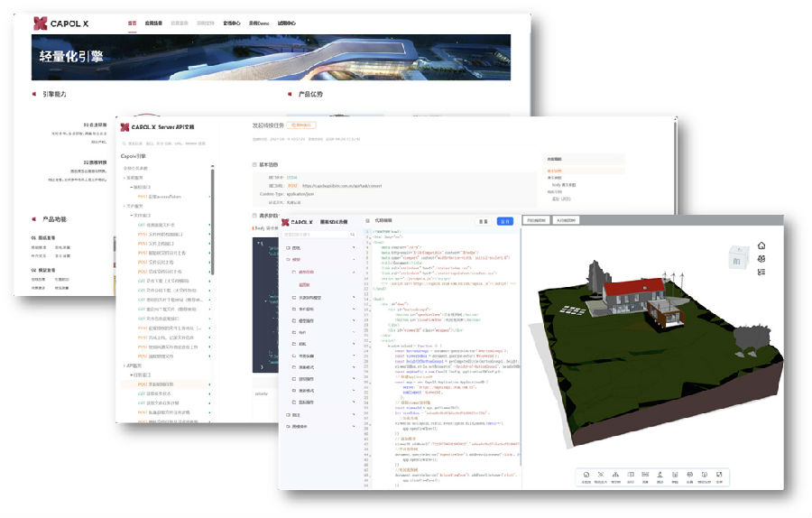Collapse the Capoix引擎 tree section
This screenshot has width=812, height=518.
pos(135,155)
